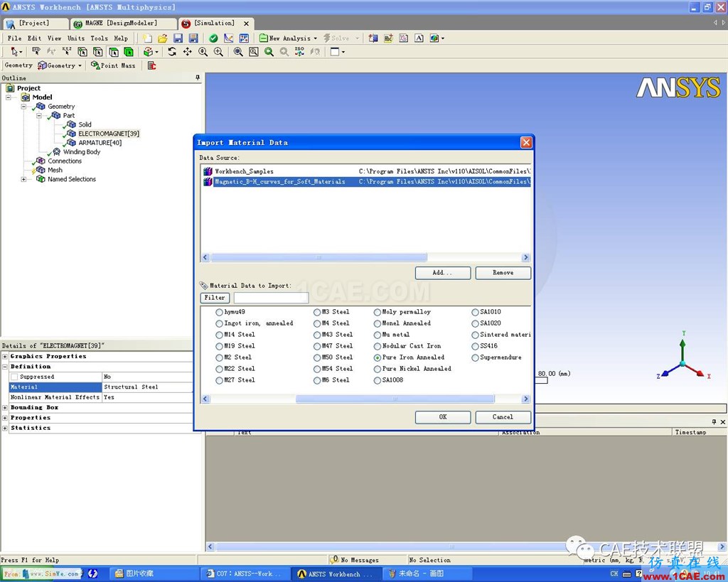
Task: Choose the M3 Steel material option
Action: click(x=316, y=313)
